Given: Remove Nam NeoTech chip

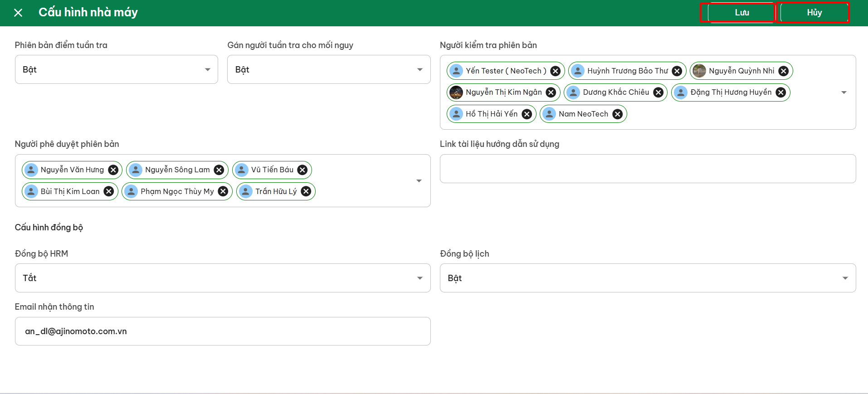Looking at the screenshot, I should point(617,114).
